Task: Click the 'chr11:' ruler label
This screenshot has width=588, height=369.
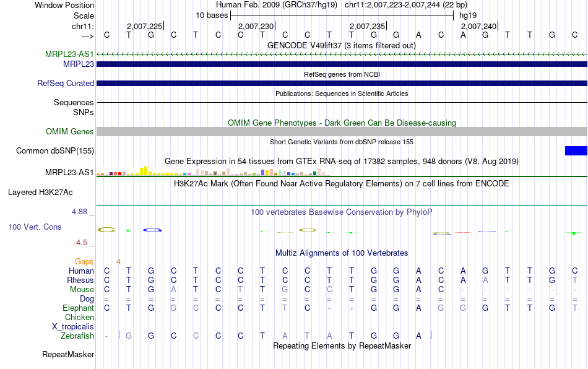Action: (83, 26)
